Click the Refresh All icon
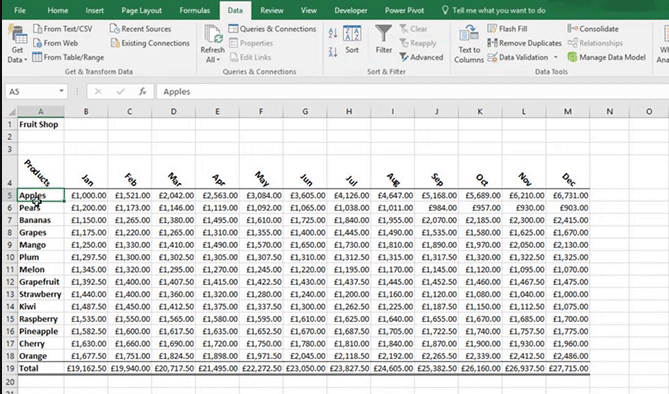Image resolution: width=669 pixels, height=394 pixels. (x=212, y=34)
